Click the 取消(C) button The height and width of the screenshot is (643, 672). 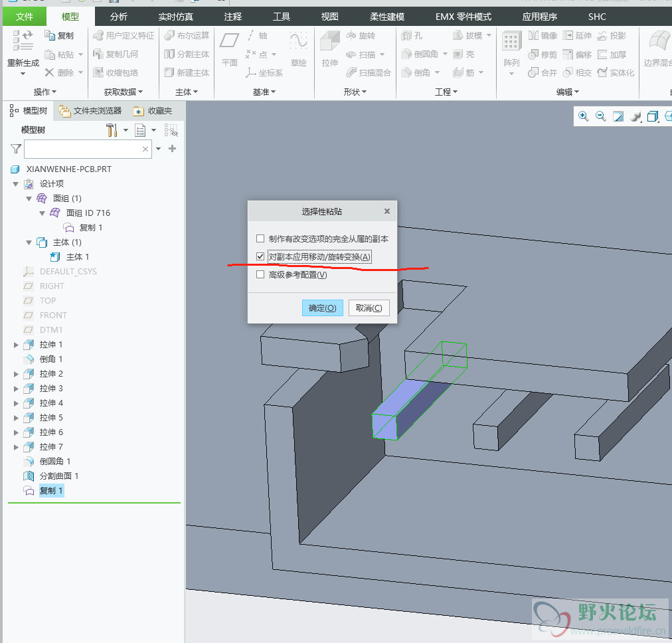[369, 308]
